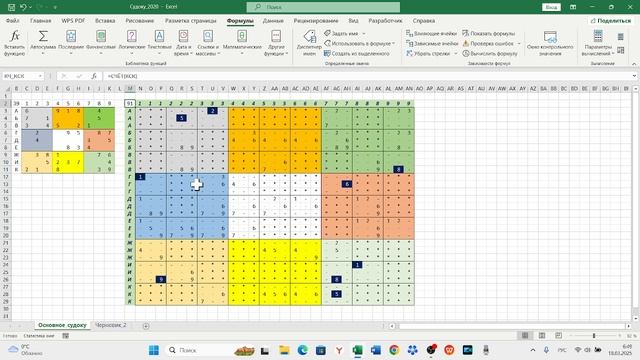This screenshot has height=360, width=640.
Task: Expand Define Name dropdown arrow
Action: (x=364, y=33)
